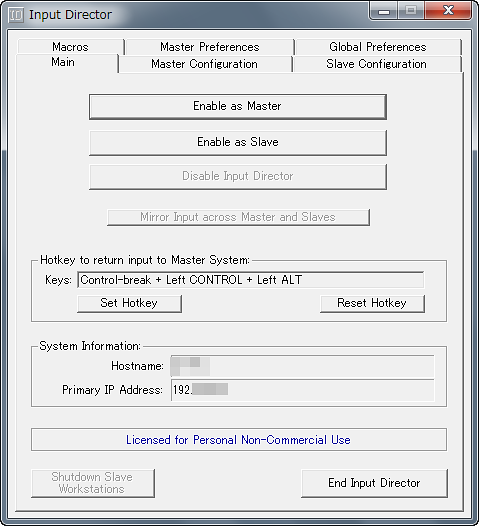479x526 pixels.
Task: Click the Reset Hotkey button
Action: [x=372, y=303]
